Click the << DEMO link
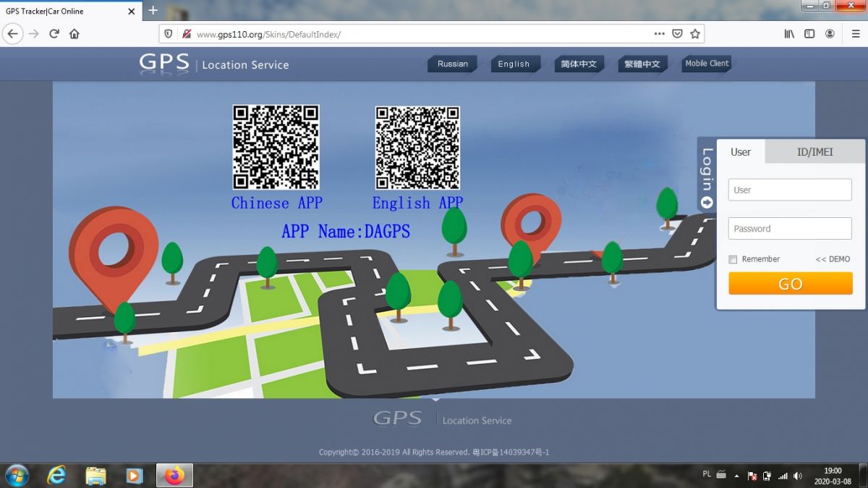 tap(833, 259)
